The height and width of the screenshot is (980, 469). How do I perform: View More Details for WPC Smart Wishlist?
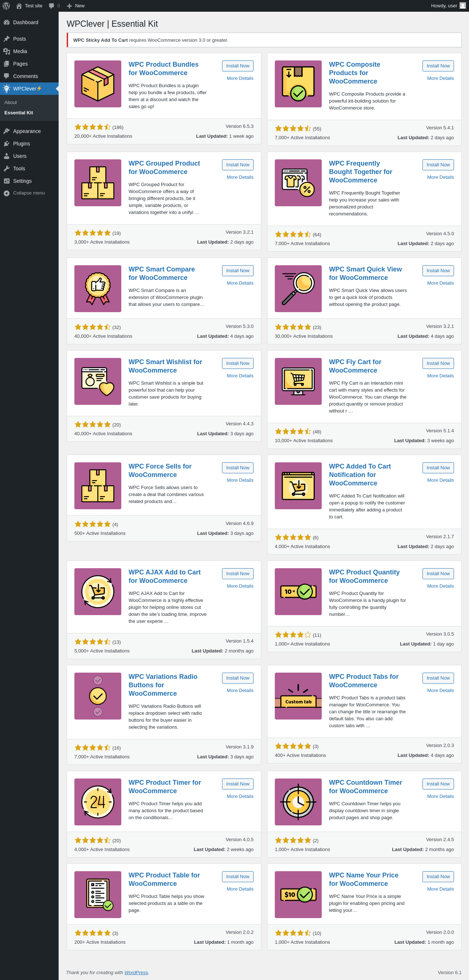240,376
